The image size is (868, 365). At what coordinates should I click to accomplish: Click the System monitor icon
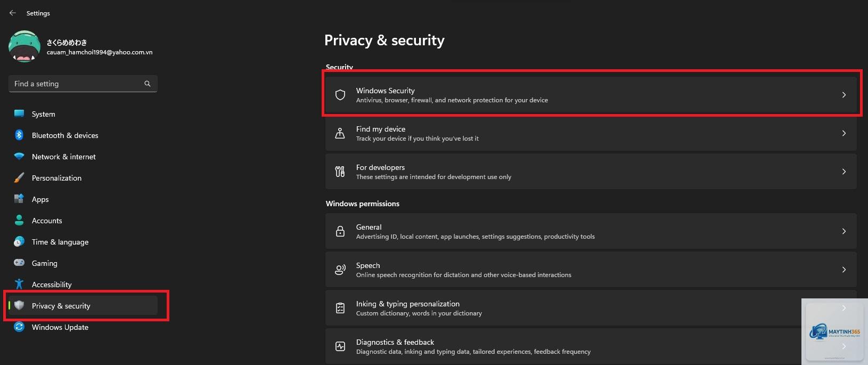tap(19, 113)
